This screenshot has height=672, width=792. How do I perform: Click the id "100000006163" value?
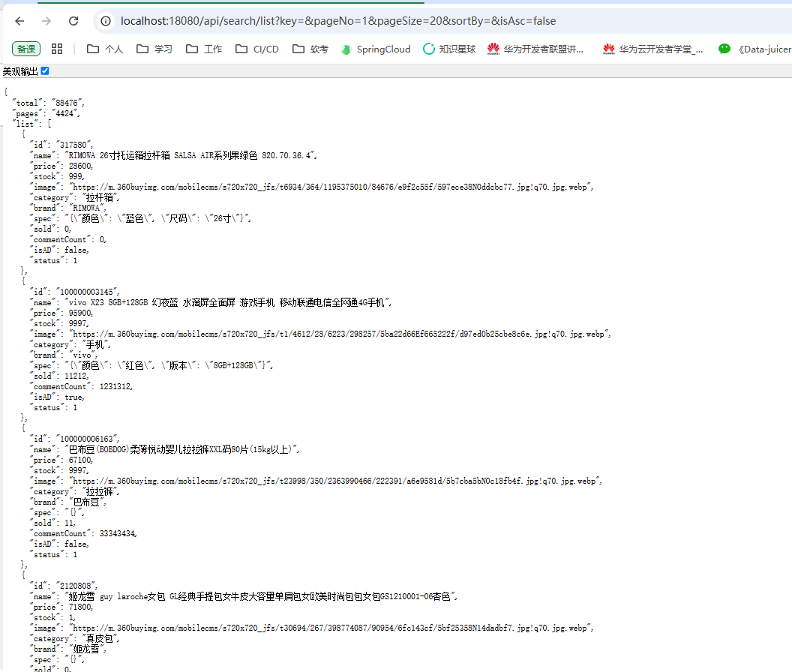(x=88, y=439)
